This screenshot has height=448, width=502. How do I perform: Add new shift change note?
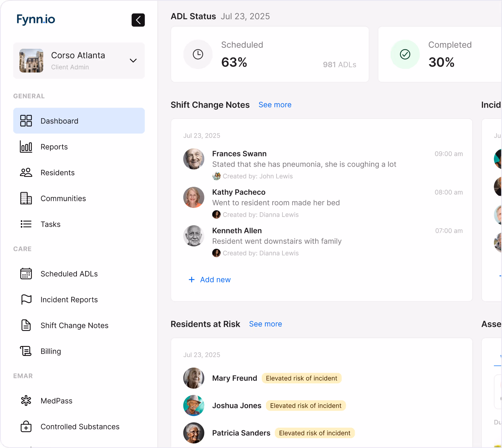click(x=210, y=280)
